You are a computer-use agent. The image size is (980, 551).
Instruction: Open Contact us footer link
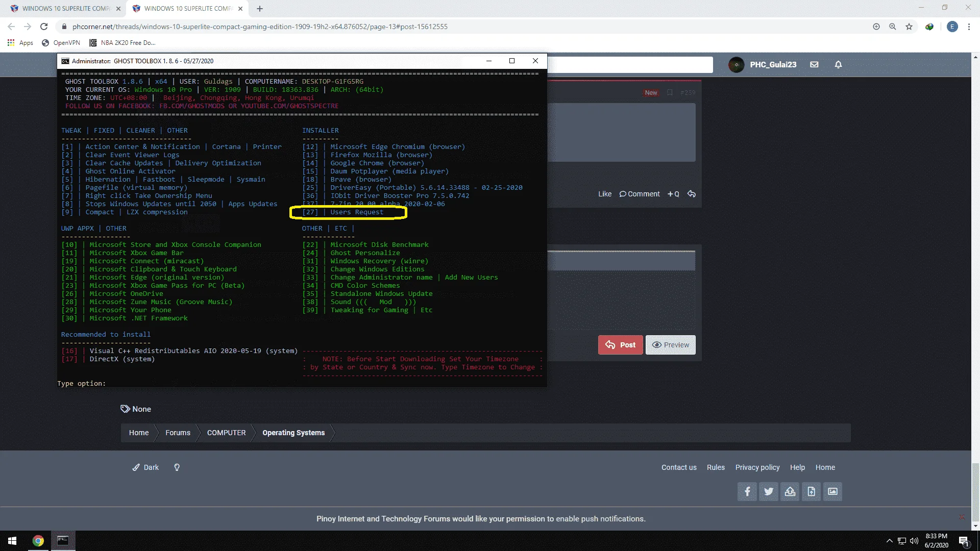tap(679, 467)
